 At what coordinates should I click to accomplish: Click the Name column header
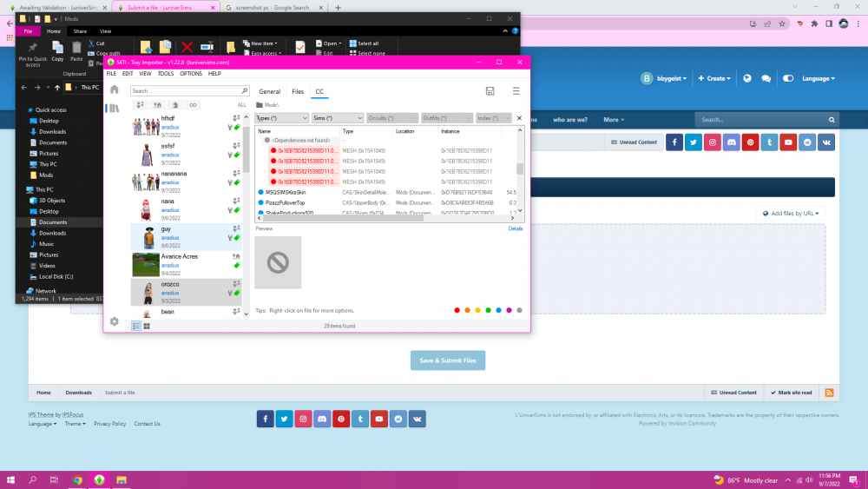[265, 131]
